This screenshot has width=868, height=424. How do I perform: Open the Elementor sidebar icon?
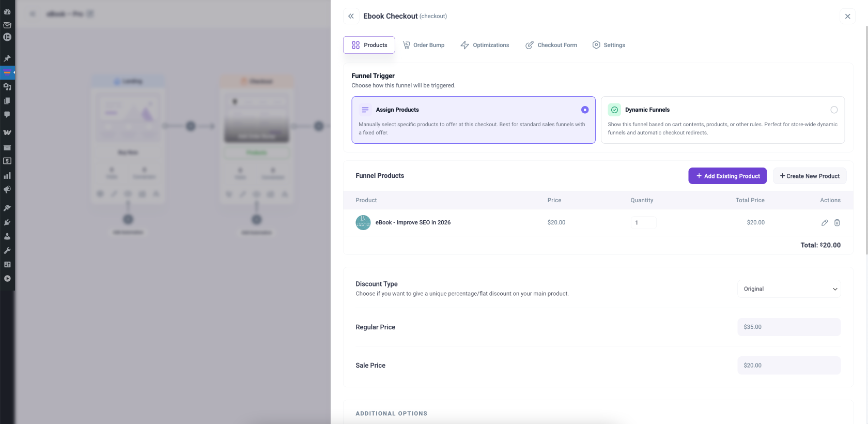[7, 37]
